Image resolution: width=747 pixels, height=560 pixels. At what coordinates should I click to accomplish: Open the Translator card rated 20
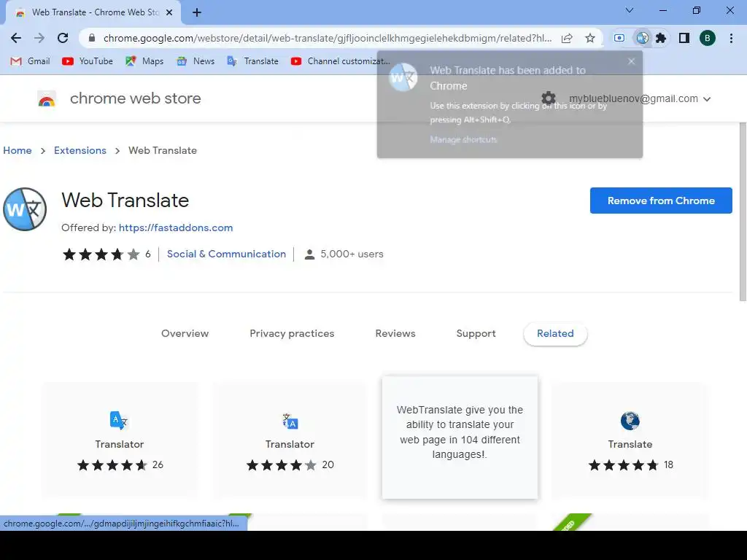pyautogui.click(x=290, y=440)
